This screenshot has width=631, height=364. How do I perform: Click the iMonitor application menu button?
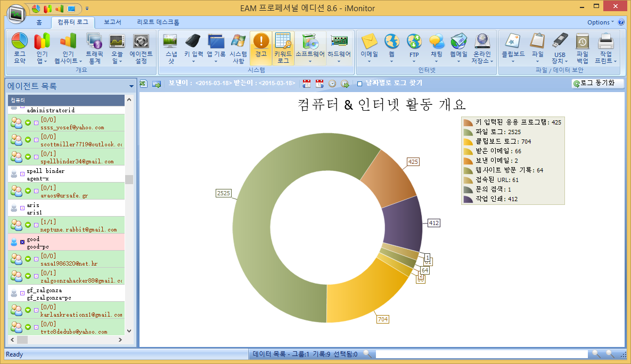pyautogui.click(x=17, y=14)
